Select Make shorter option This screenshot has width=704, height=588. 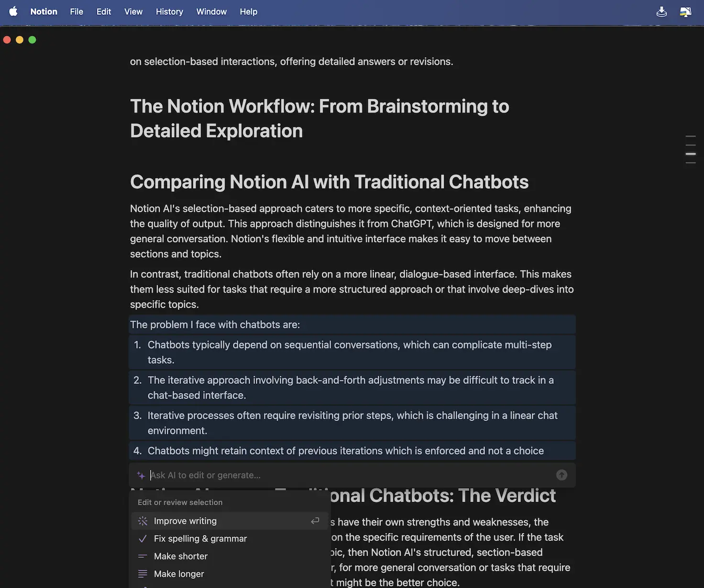point(229,556)
